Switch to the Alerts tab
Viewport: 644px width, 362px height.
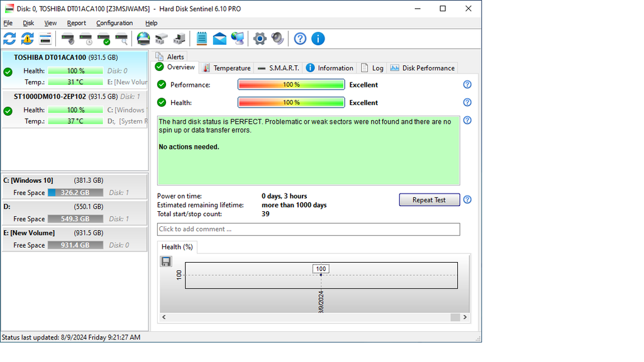click(x=170, y=57)
